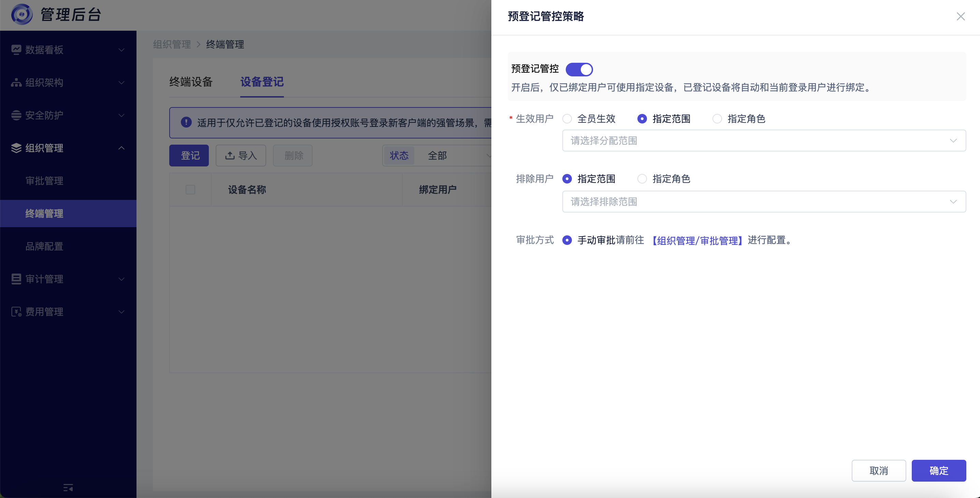Open the 状态 全部 filter dropdown
The height and width of the screenshot is (498, 980).
[437, 156]
